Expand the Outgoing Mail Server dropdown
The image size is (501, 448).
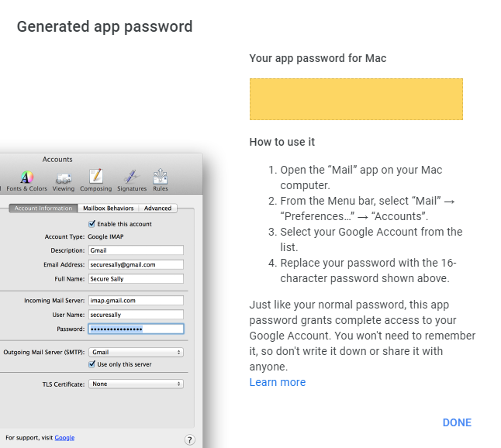coord(136,352)
